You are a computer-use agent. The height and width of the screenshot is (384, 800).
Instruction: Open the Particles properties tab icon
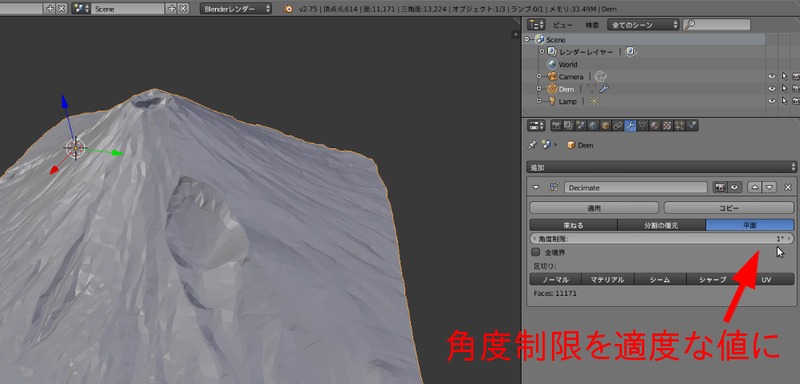[680, 125]
